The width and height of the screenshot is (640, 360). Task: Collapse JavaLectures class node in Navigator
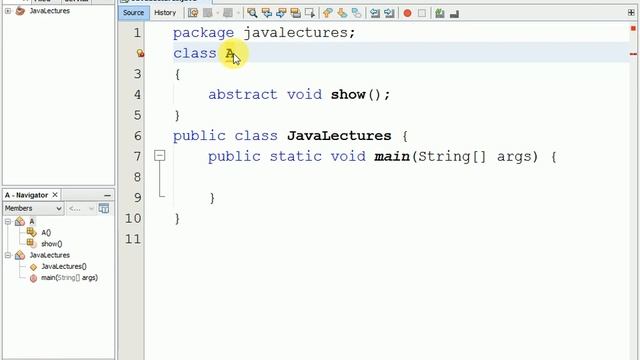pos(8,255)
